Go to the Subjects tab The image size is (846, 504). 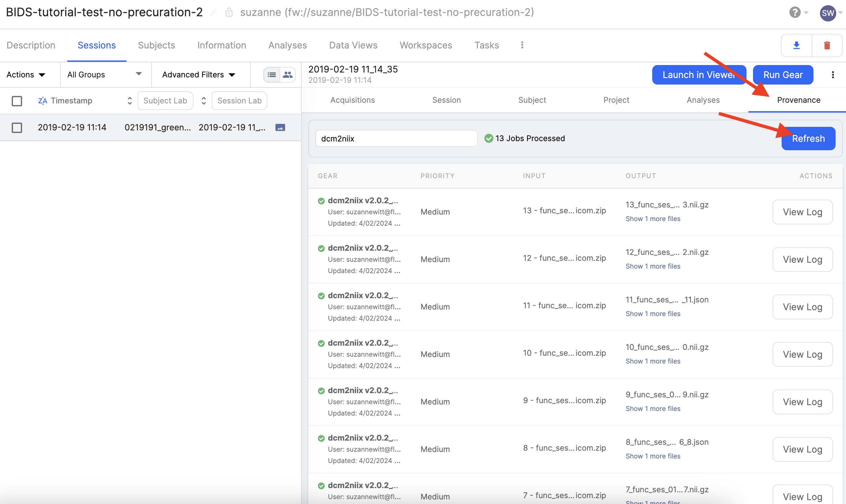(x=156, y=45)
